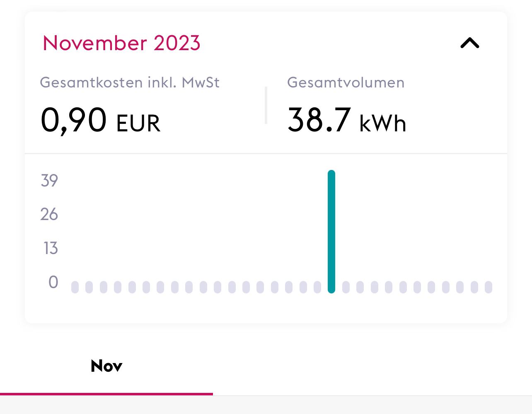
Task: Click the teal consumption bar in the chart
Action: click(x=331, y=232)
